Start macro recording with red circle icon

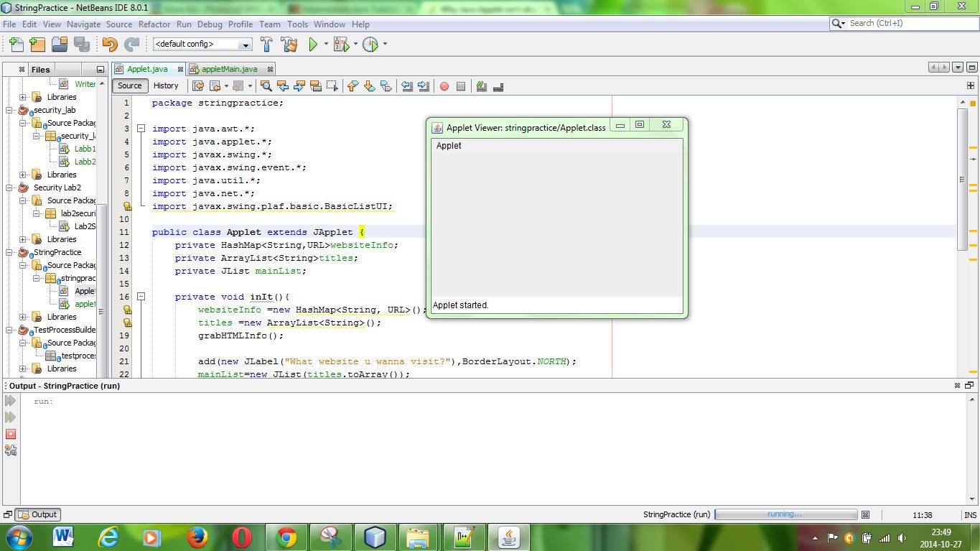[444, 86]
